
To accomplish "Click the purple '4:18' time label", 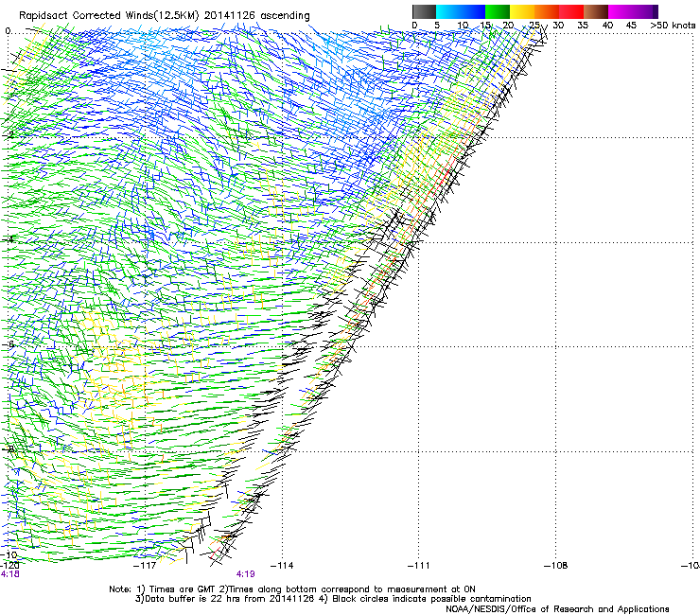I will 9,574.
